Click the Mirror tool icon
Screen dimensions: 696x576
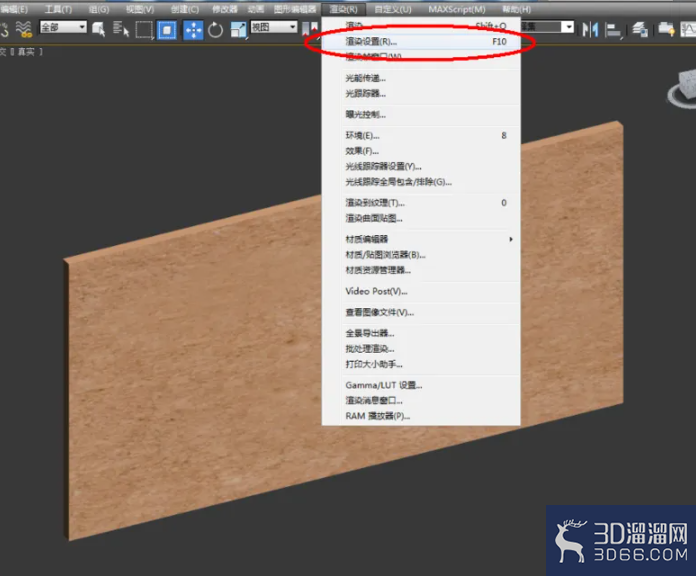[590, 29]
